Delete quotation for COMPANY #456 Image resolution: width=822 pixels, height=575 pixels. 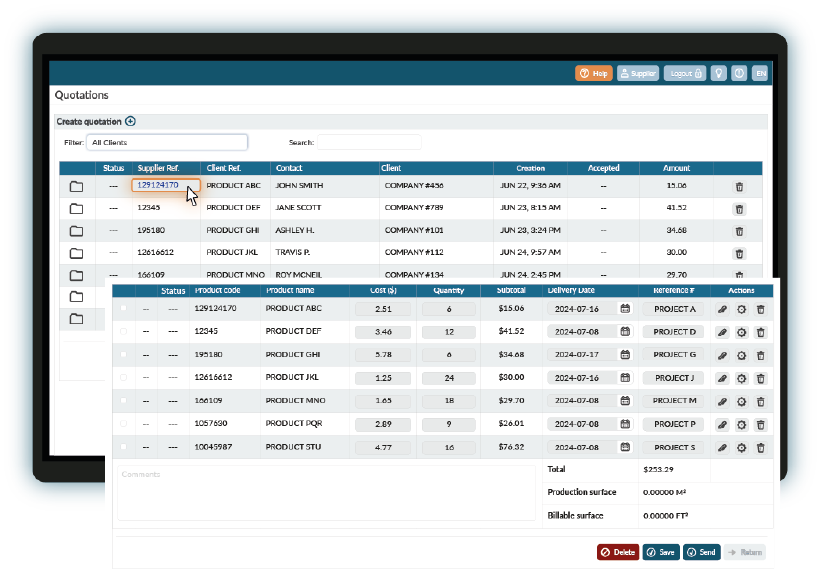tap(739, 187)
